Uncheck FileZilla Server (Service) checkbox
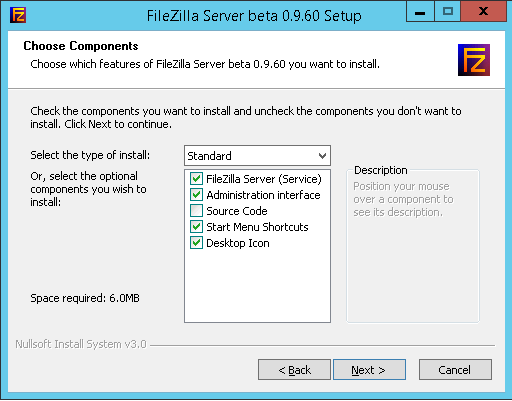 (196, 179)
